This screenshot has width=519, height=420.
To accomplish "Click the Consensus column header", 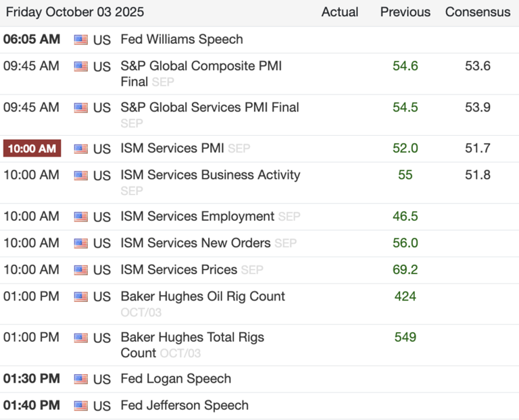I will pos(478,12).
